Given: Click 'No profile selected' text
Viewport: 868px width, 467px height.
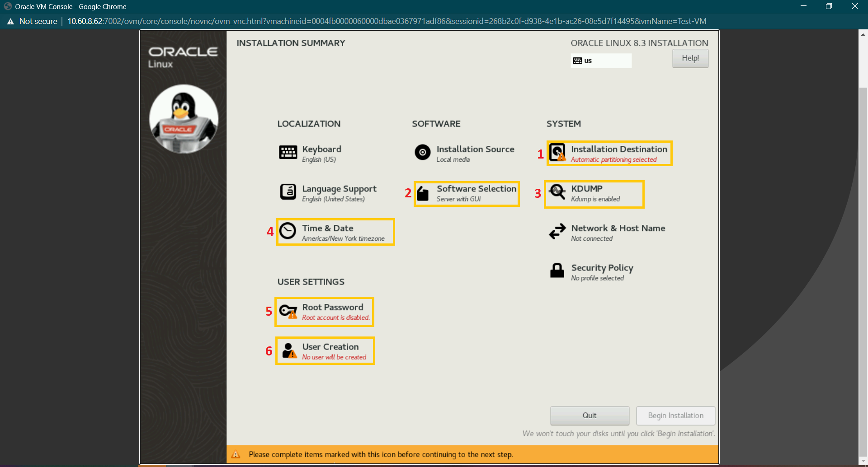Looking at the screenshot, I should (597, 278).
